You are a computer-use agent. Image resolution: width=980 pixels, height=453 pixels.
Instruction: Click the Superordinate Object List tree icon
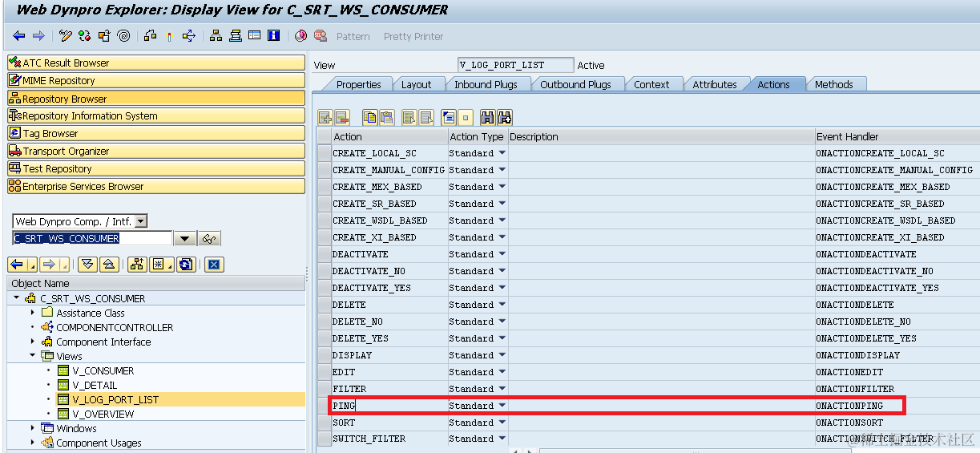coord(136,265)
